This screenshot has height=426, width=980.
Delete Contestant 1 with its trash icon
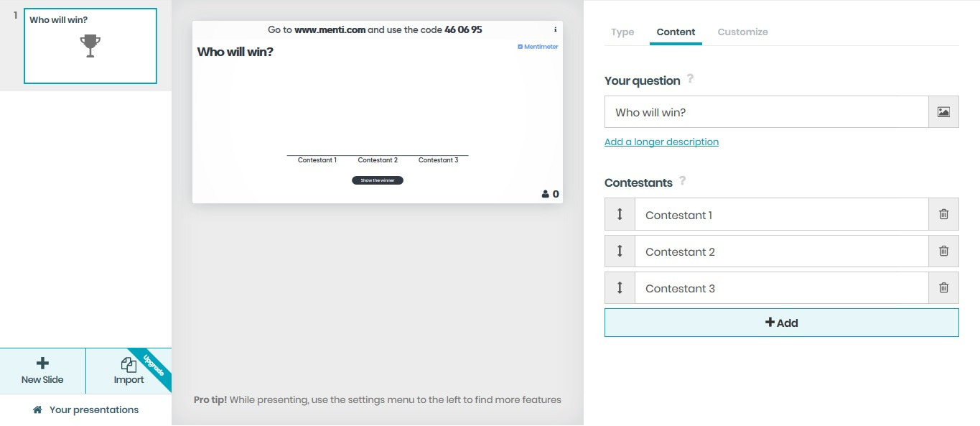click(943, 214)
